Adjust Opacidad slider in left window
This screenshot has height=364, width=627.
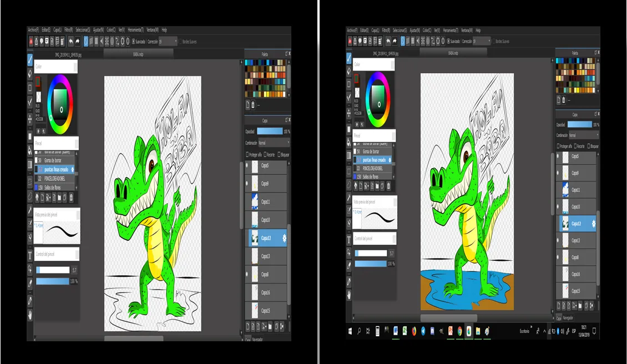pyautogui.click(x=270, y=131)
